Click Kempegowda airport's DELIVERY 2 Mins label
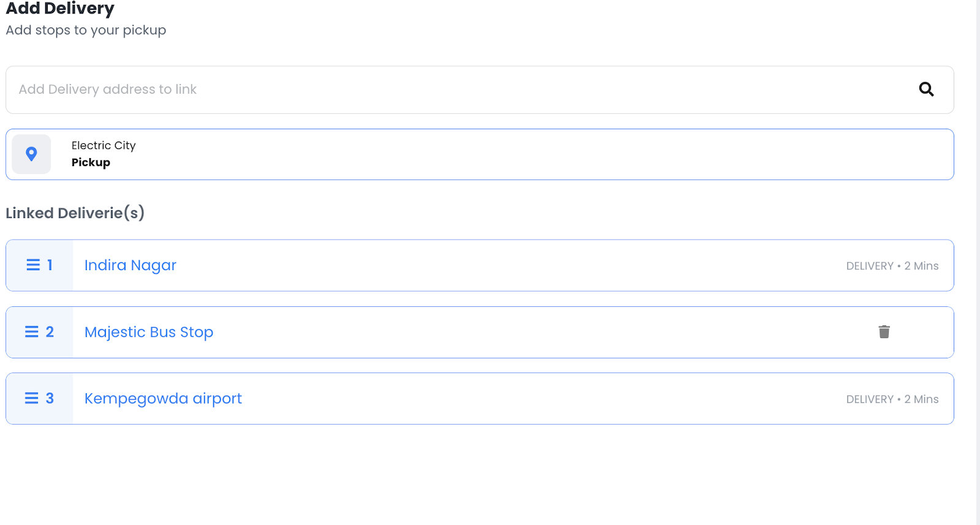The width and height of the screenshot is (980, 525). click(x=892, y=399)
